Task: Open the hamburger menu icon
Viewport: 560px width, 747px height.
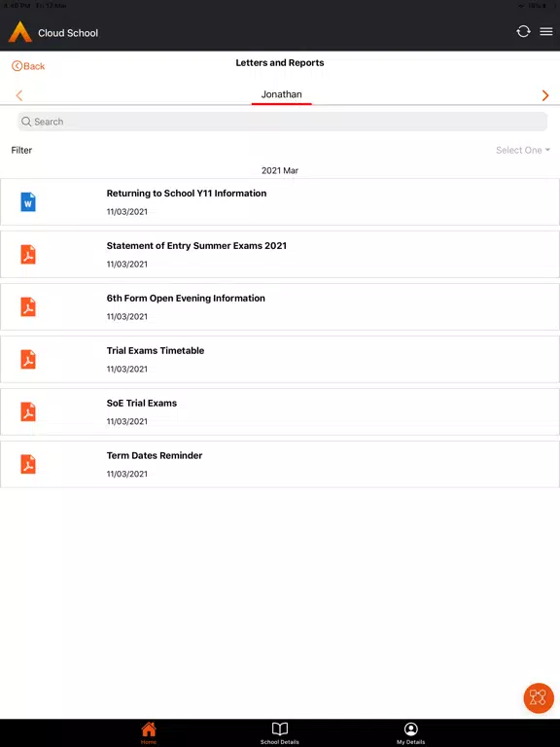Action: tap(546, 31)
